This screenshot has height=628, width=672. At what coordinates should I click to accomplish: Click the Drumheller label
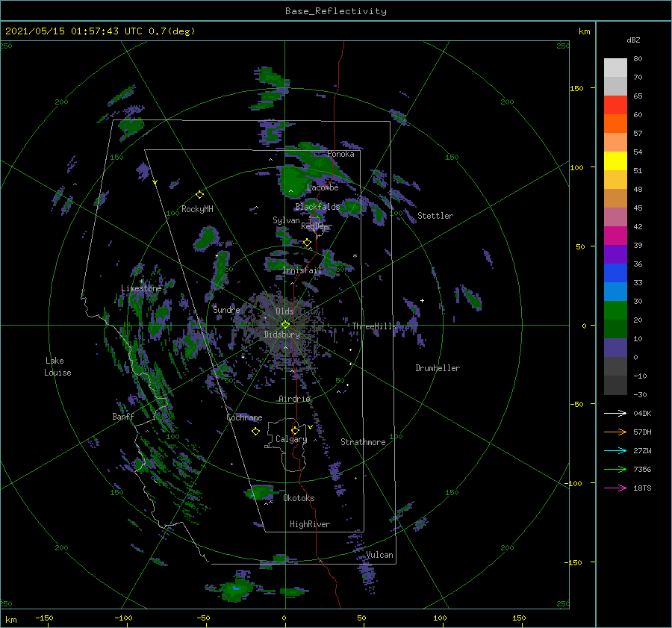(438, 368)
